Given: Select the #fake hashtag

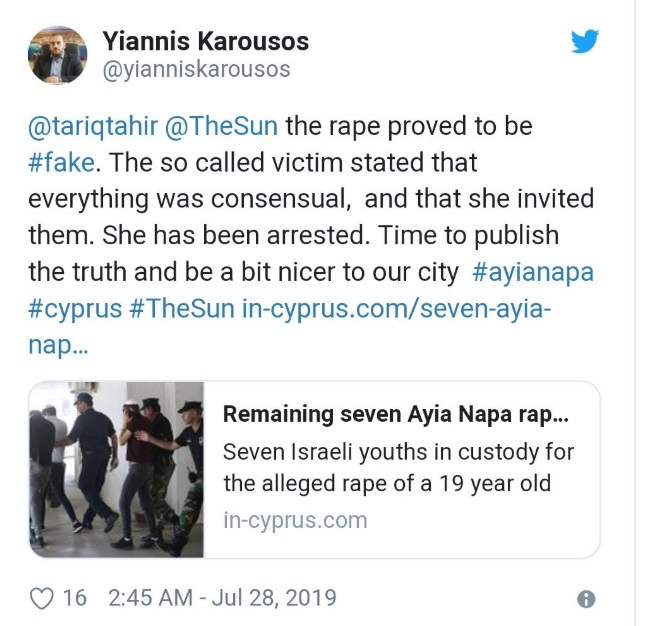Looking at the screenshot, I should (x=63, y=162).
